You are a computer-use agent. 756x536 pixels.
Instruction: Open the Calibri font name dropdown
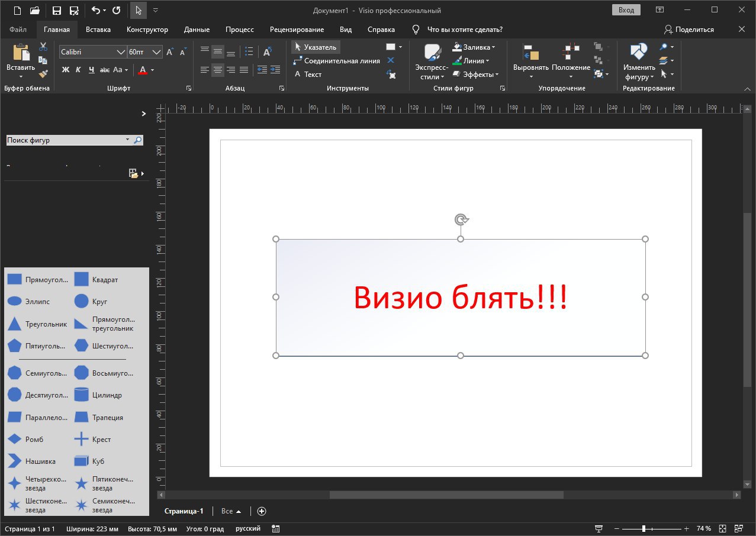tap(121, 52)
